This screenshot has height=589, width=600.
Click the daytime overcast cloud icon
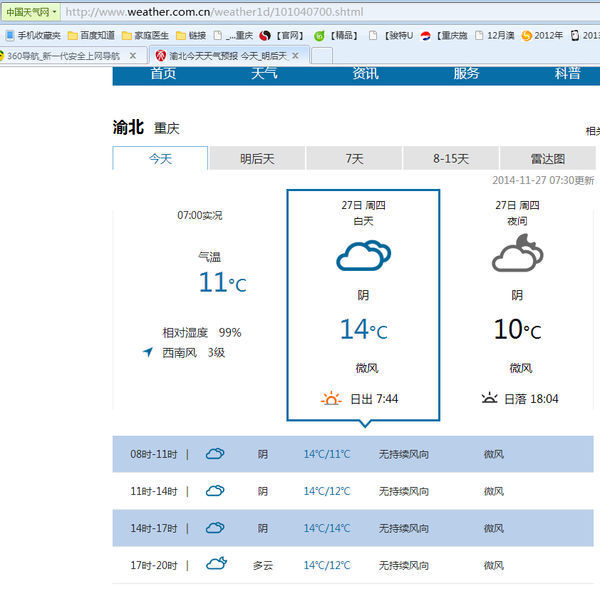364,255
